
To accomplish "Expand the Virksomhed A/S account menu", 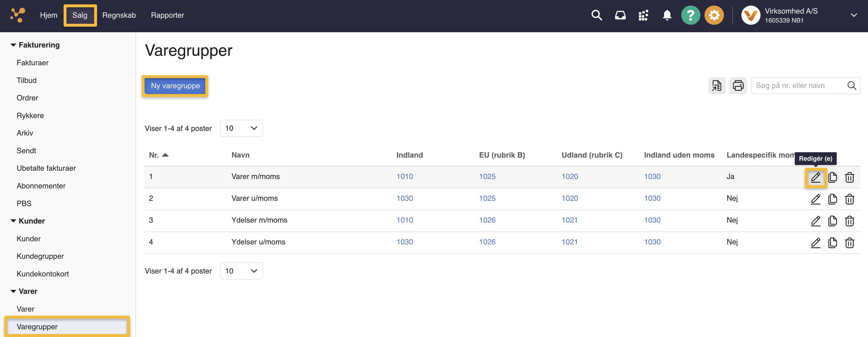I will (853, 15).
